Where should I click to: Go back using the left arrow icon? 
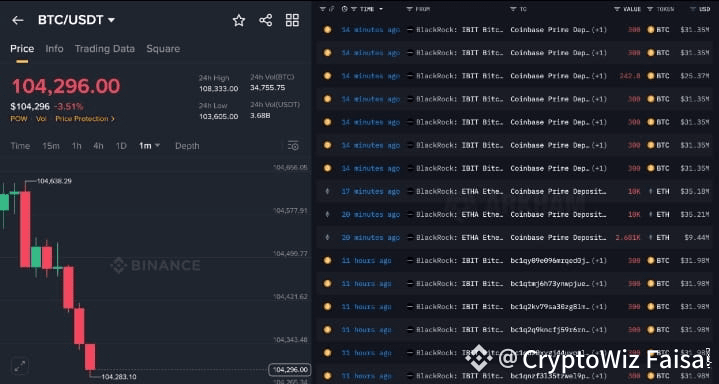[17, 20]
